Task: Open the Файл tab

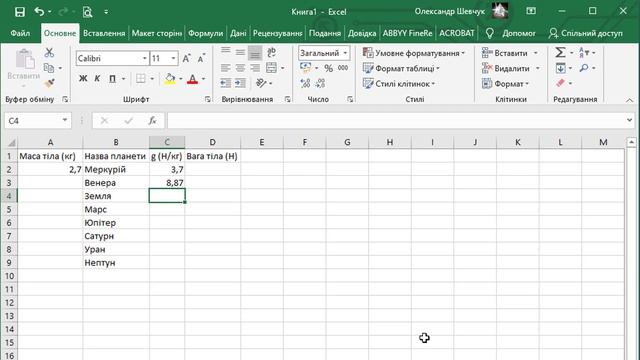Action: coord(20,33)
